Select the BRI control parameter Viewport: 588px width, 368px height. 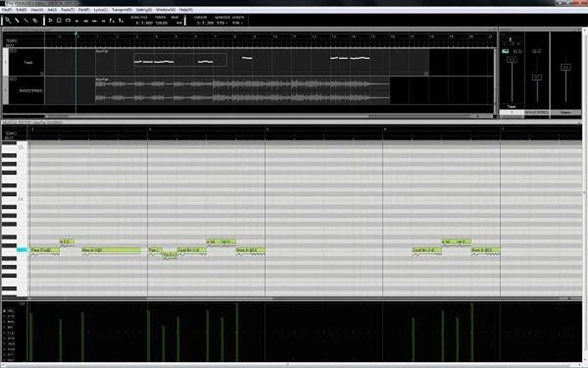(x=10, y=327)
